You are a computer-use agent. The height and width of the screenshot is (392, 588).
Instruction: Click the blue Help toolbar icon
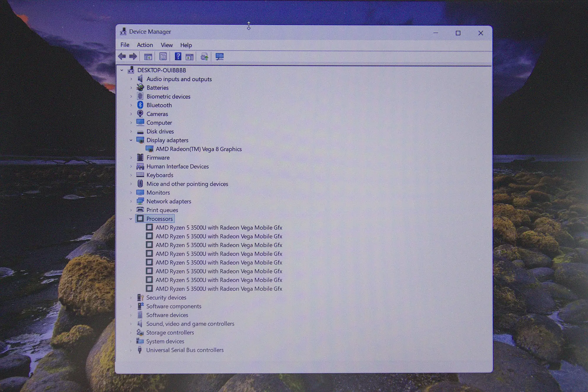click(x=178, y=56)
